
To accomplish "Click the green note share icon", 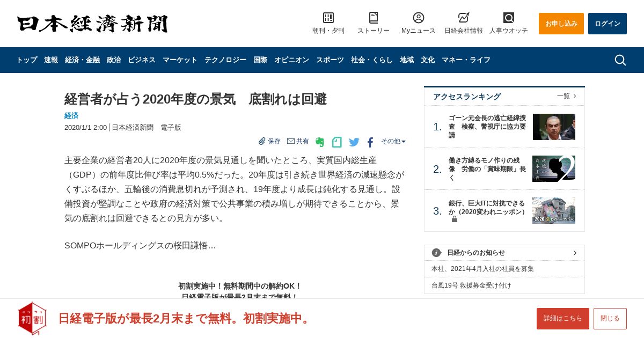I will tap(337, 142).
